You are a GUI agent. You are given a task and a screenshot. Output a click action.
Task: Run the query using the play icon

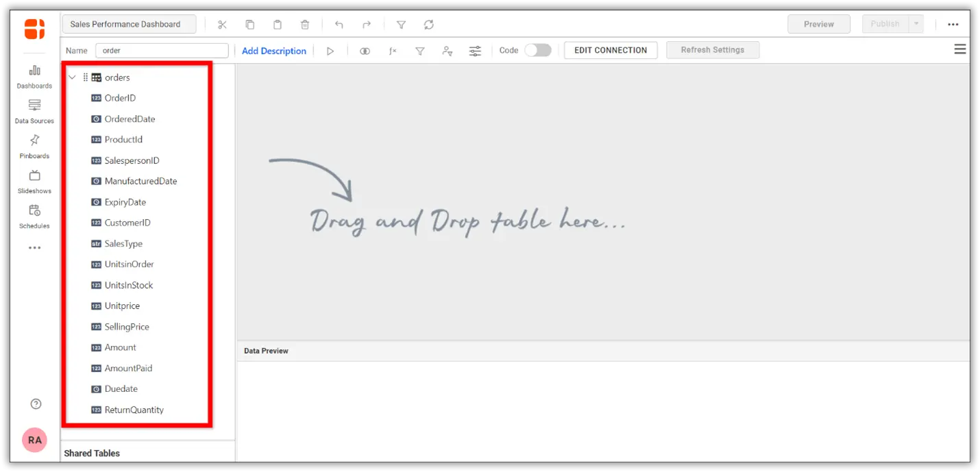(x=330, y=50)
